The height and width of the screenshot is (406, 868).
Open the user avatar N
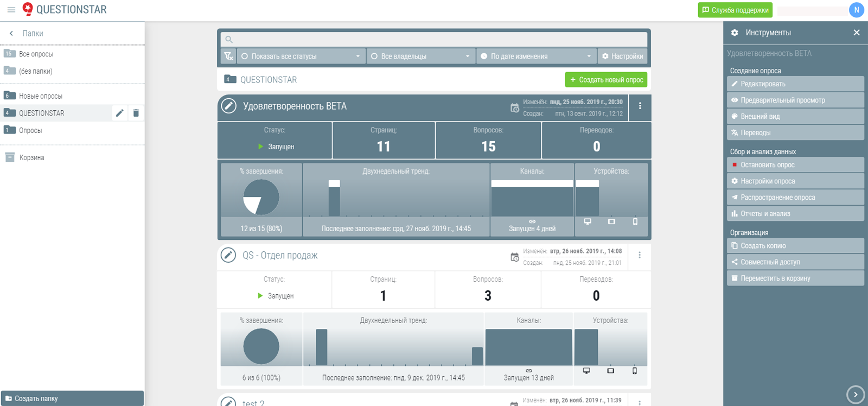pos(857,10)
